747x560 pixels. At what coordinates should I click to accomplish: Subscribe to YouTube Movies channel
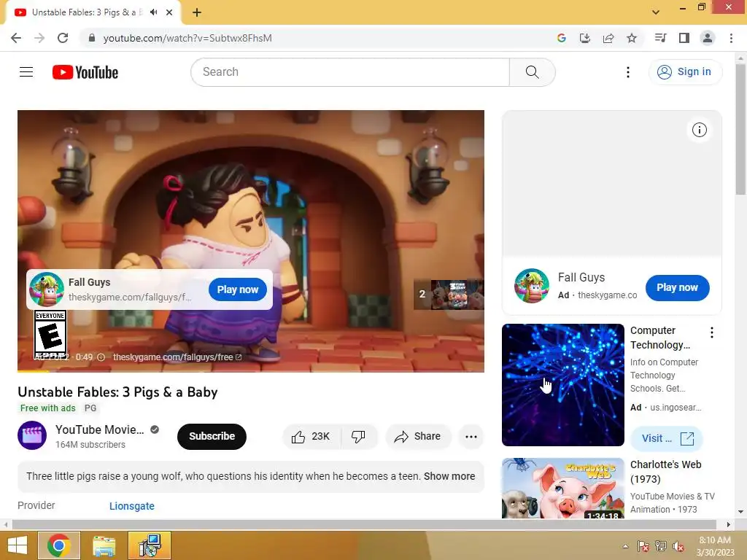[x=212, y=436]
